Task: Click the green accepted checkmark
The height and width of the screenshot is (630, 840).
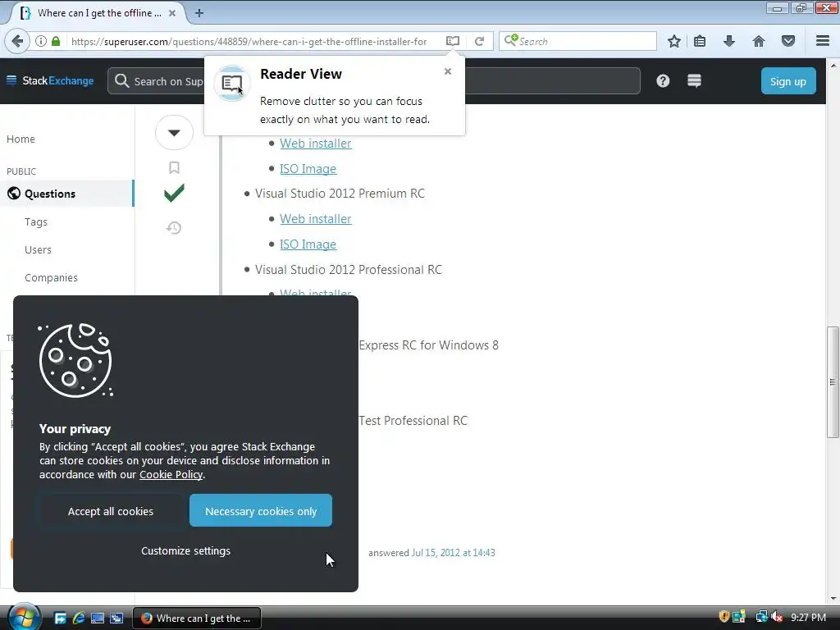Action: pyautogui.click(x=174, y=193)
